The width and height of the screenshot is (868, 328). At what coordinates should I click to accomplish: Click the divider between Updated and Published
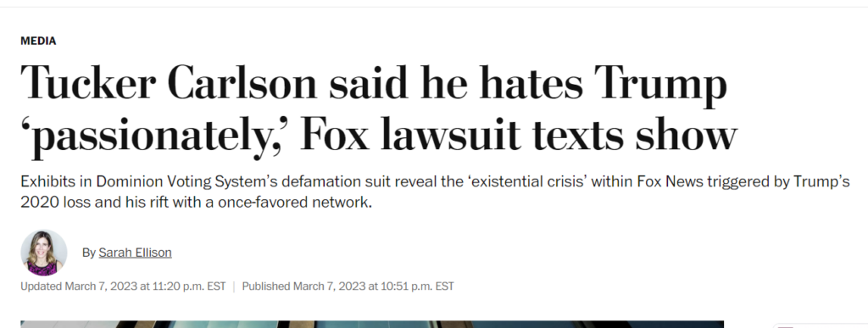[234, 286]
